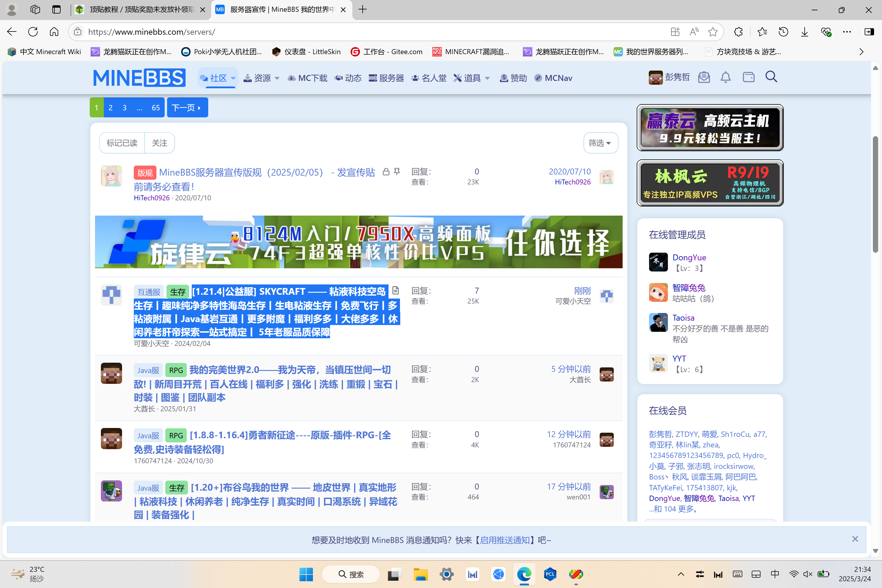Open the 筛选 filter dropdown

[x=601, y=143]
